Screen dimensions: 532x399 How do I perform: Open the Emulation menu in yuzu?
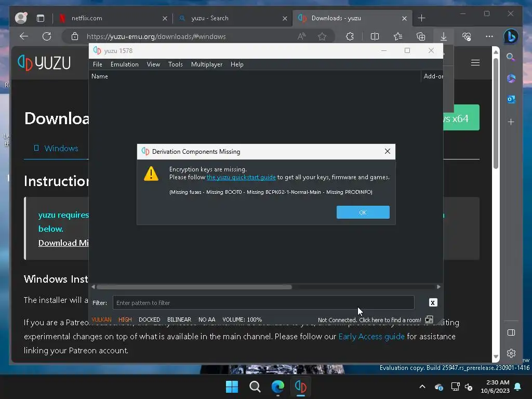pyautogui.click(x=125, y=64)
